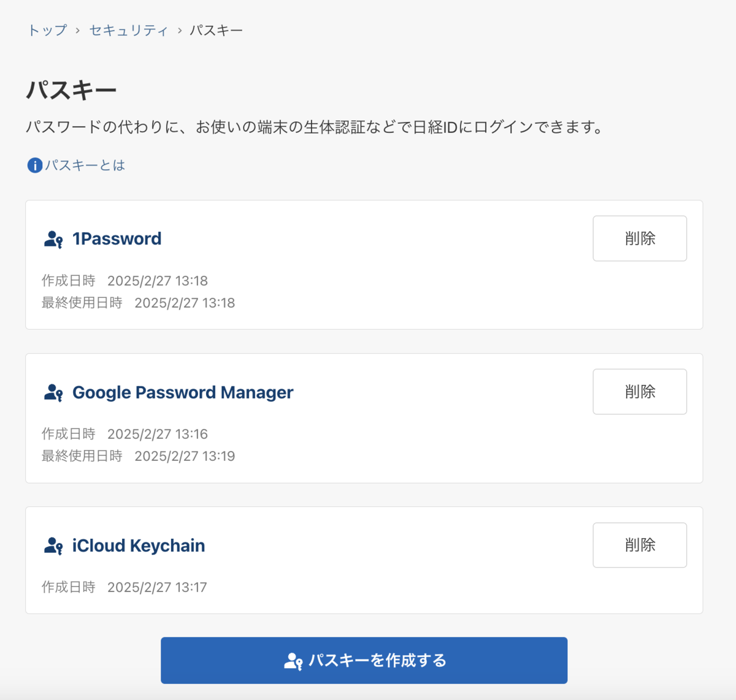Viewport: 736px width, 700px height.
Task: Click the 1Password passkey name
Action: click(117, 238)
